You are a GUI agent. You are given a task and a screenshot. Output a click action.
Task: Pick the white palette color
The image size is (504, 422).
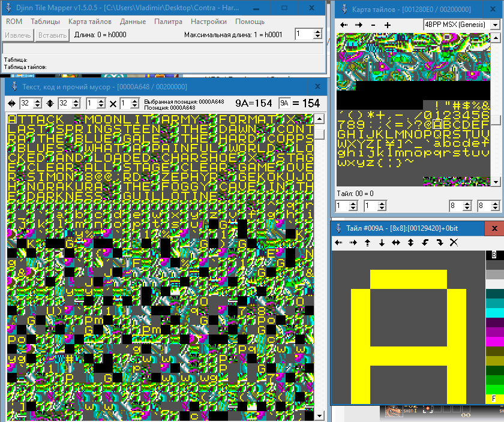[494, 284]
